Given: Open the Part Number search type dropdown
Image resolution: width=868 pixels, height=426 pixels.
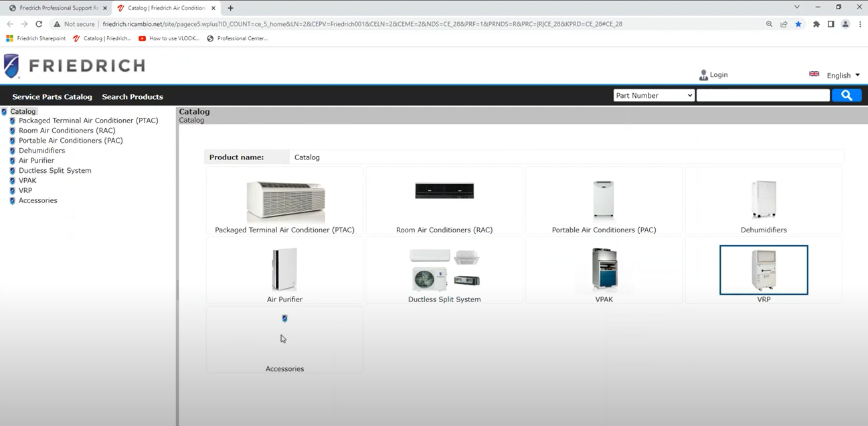Looking at the screenshot, I should click(654, 96).
